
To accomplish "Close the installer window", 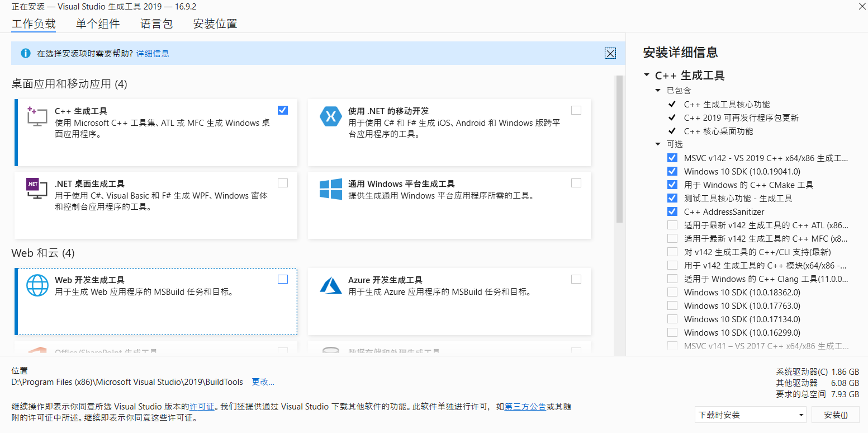I will click(861, 6).
